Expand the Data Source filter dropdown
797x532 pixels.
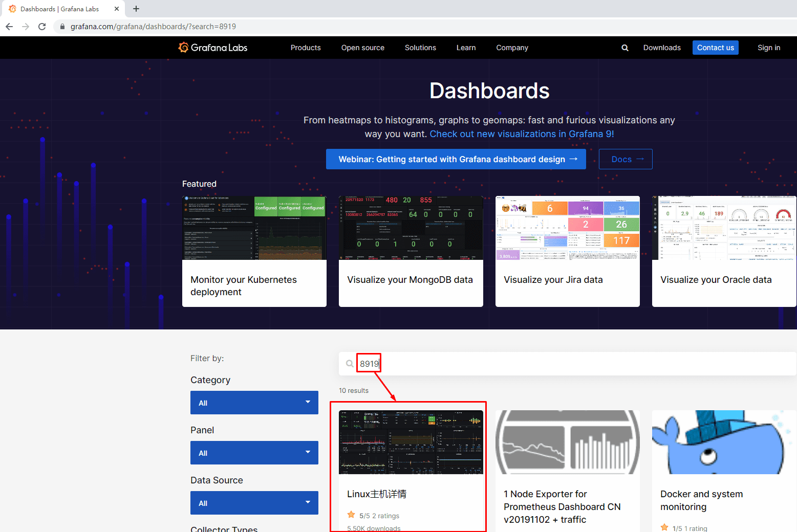click(x=254, y=503)
